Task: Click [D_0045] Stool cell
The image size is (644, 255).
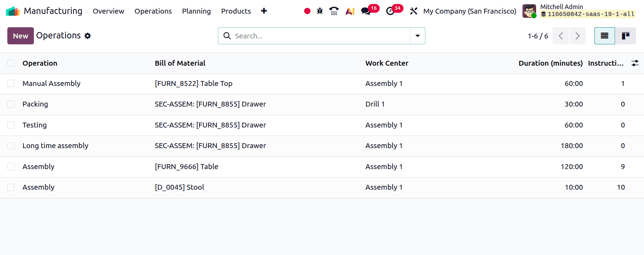Action: click(x=180, y=187)
